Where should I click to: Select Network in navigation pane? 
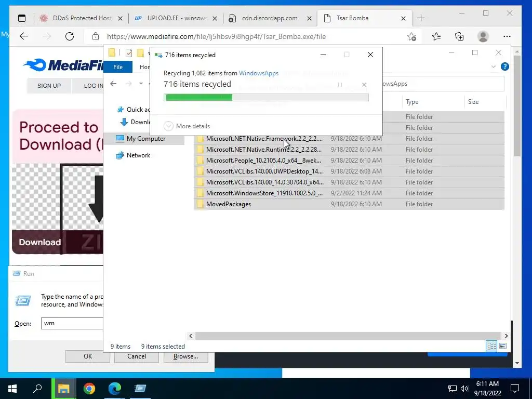click(133, 155)
